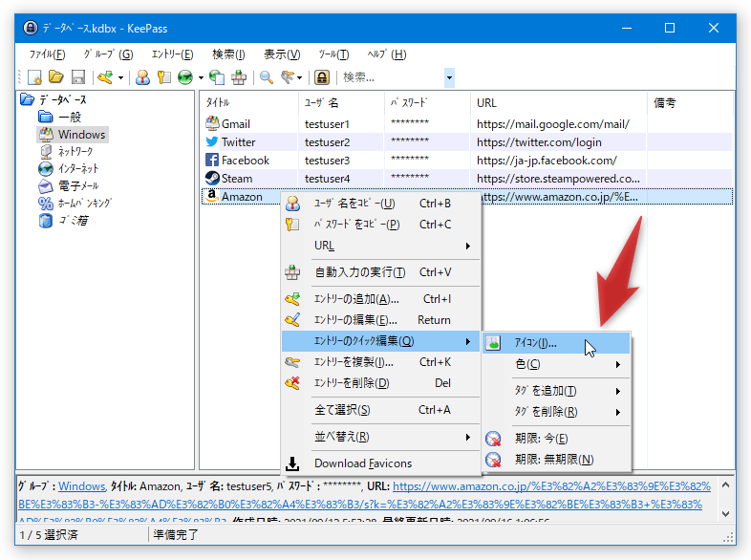Open the グループ(G) menu
The image size is (751, 560).
pyautogui.click(x=108, y=54)
